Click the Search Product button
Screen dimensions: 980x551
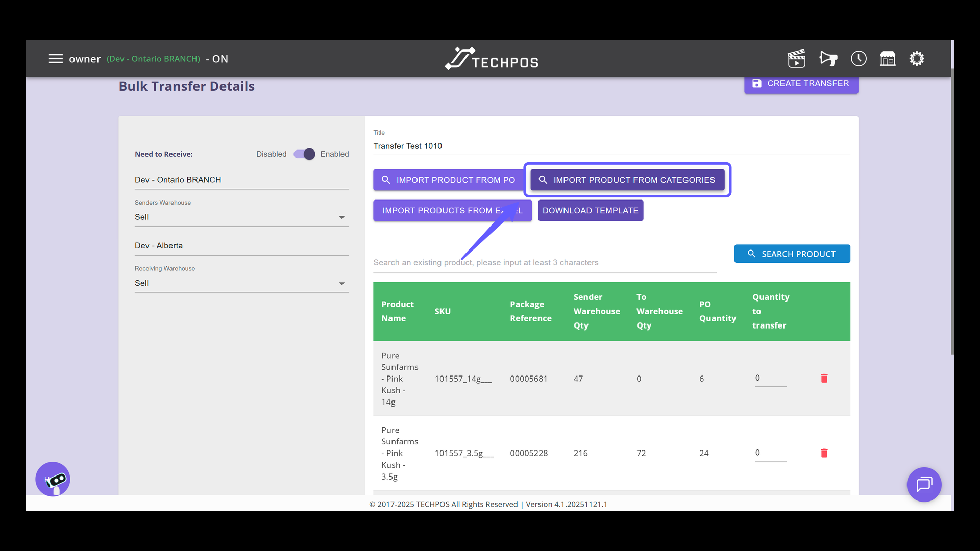coord(792,254)
